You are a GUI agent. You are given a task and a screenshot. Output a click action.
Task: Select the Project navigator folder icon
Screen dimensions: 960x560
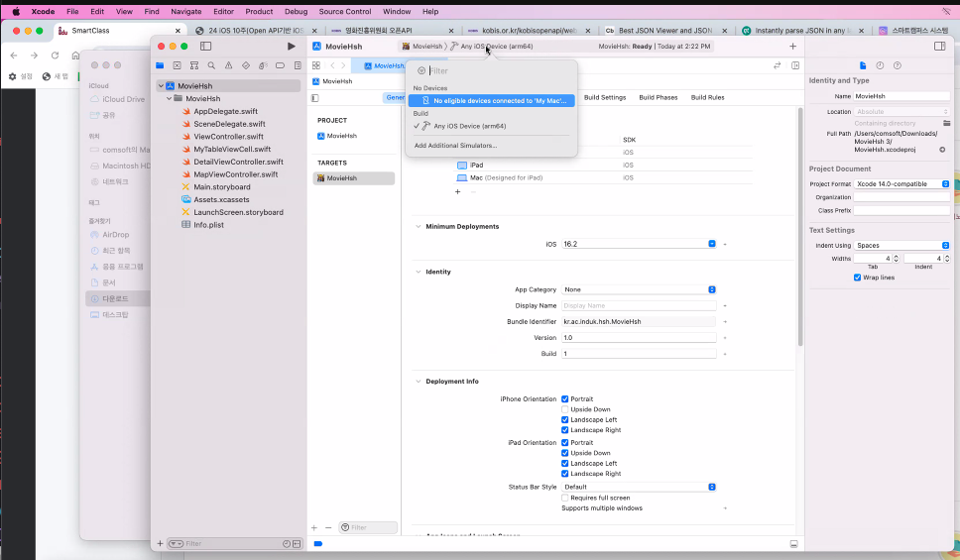click(x=160, y=65)
